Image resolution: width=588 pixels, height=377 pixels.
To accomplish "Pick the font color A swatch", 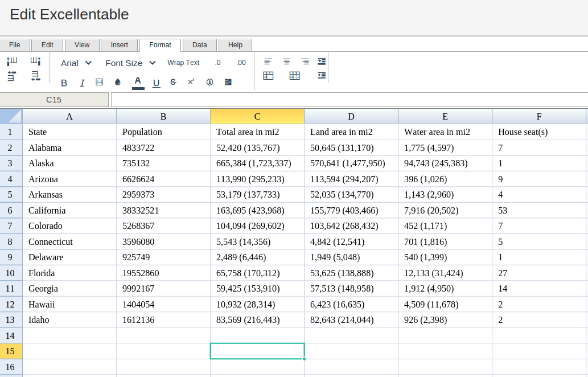I will 138,83.
